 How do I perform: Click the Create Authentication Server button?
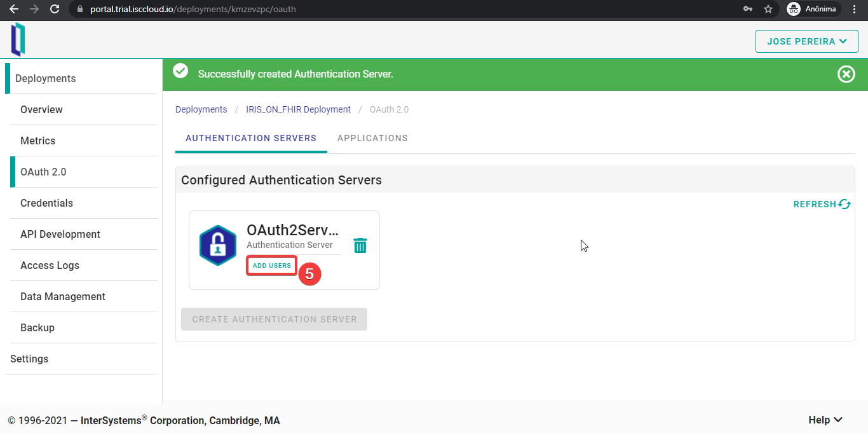point(274,319)
